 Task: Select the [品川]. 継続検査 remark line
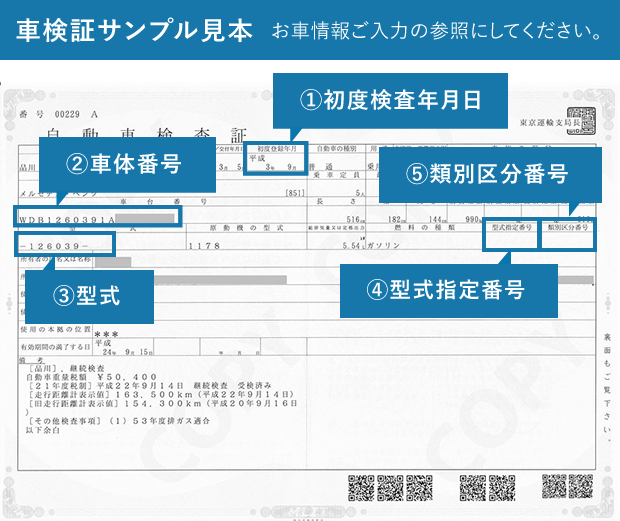coord(67,368)
